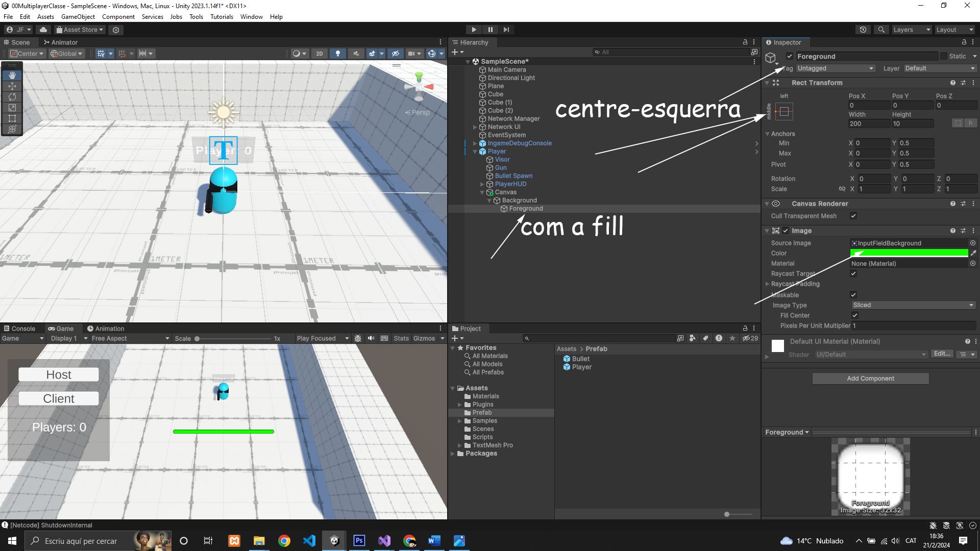The image size is (980, 551).
Task: Click the green Color swatch
Action: click(x=909, y=253)
